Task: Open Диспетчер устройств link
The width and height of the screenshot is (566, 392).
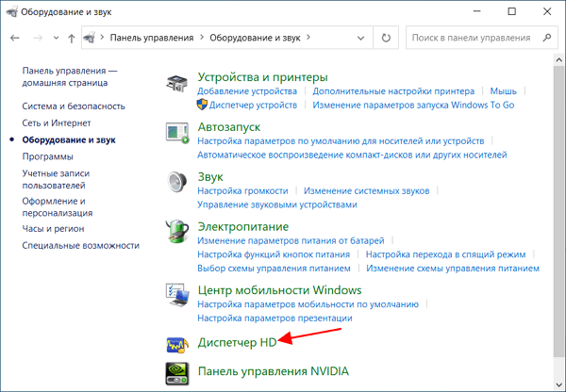Action: point(253,106)
